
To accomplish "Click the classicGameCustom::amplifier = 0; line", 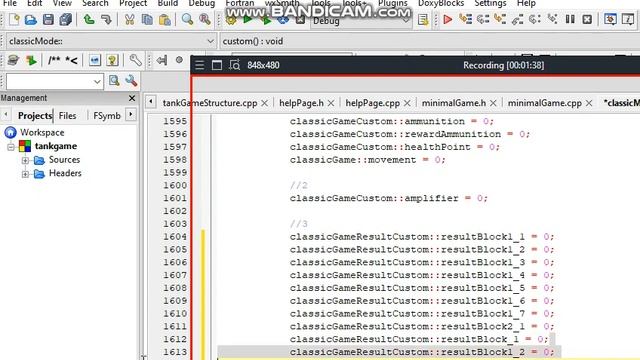I will (389, 198).
